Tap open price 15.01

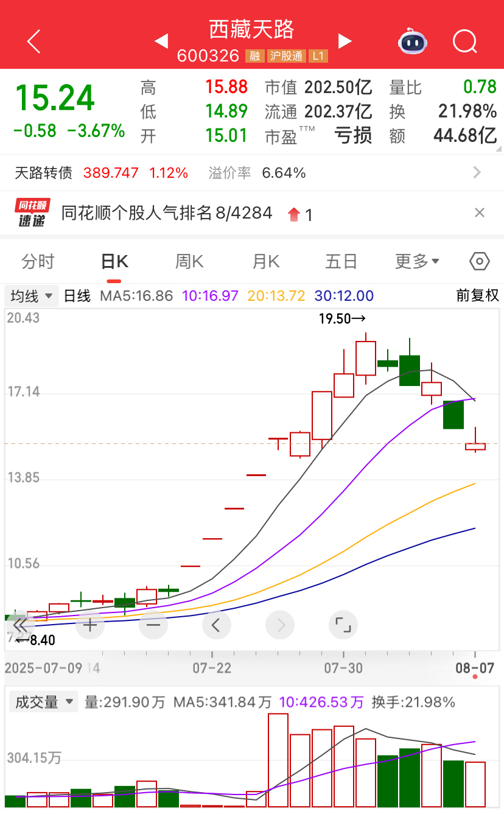click(226, 135)
